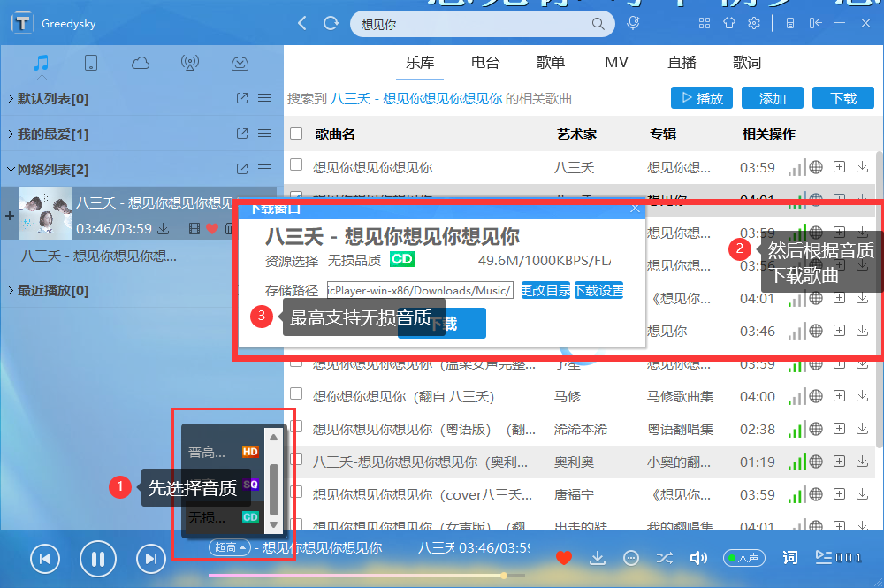Open the skin (shirt) icon
Viewport: 884px width, 588px height.
coord(729,23)
